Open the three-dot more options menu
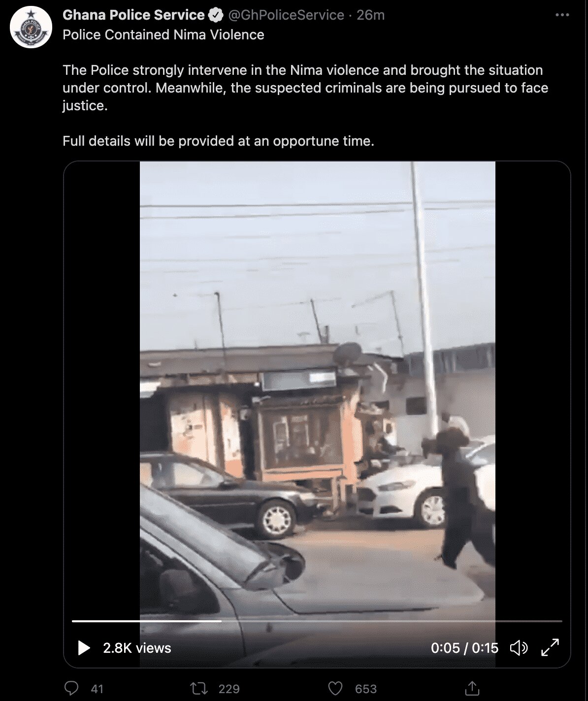Screen dimensions: 588x701 click(562, 15)
